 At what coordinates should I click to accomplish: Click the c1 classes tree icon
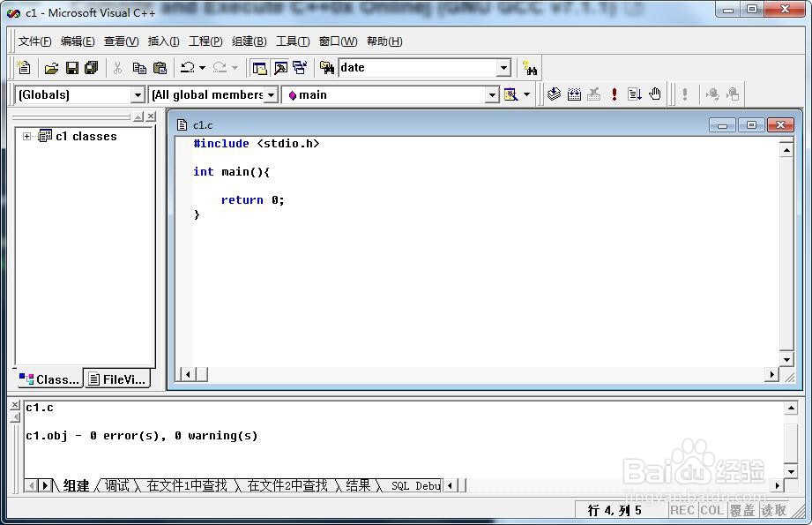pyautogui.click(x=45, y=136)
